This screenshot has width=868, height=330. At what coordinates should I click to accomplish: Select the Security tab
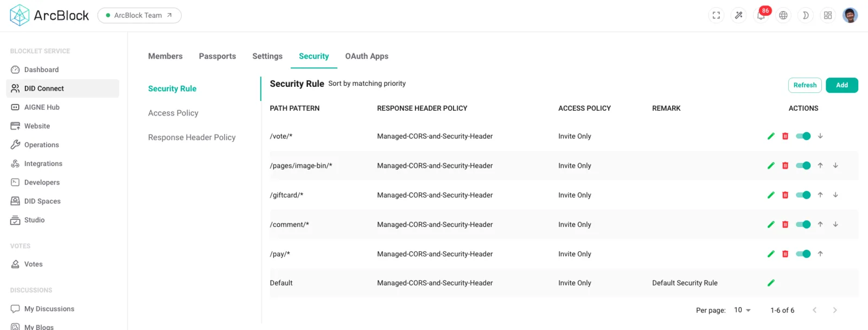click(314, 56)
